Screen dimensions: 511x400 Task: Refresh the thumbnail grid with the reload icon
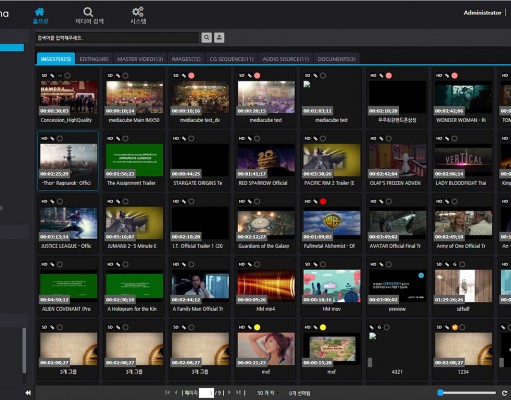coord(504,393)
